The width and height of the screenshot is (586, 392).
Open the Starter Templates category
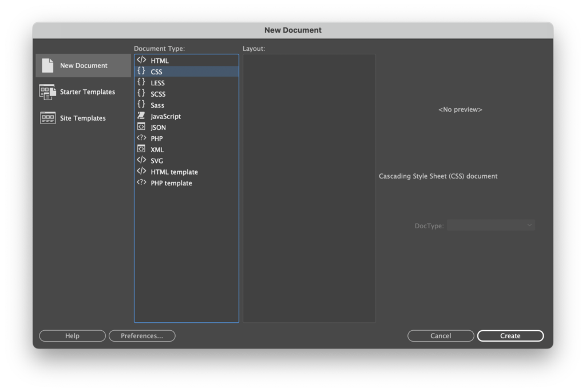(x=87, y=92)
